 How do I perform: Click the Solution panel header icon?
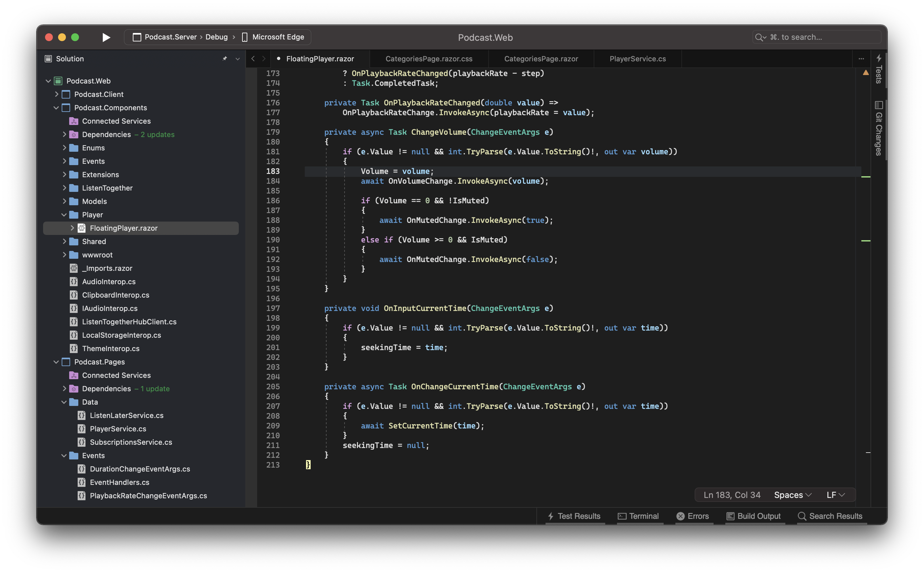click(x=48, y=59)
